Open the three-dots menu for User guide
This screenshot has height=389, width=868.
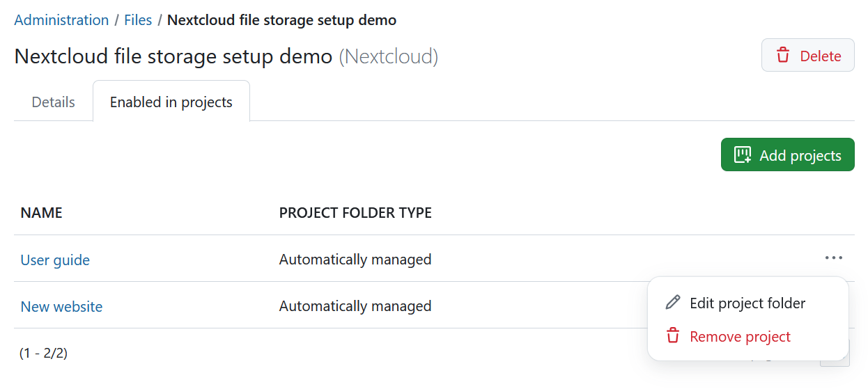point(833,258)
